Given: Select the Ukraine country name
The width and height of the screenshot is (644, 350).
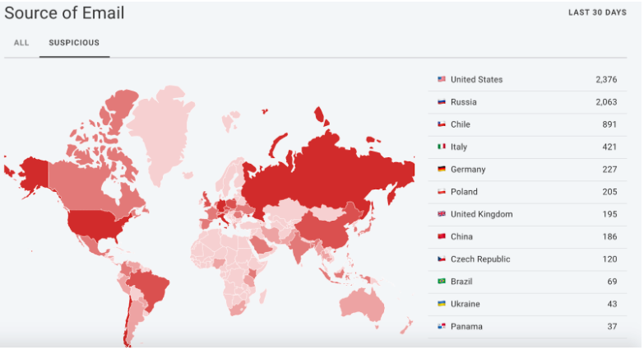Looking at the screenshot, I should [466, 304].
